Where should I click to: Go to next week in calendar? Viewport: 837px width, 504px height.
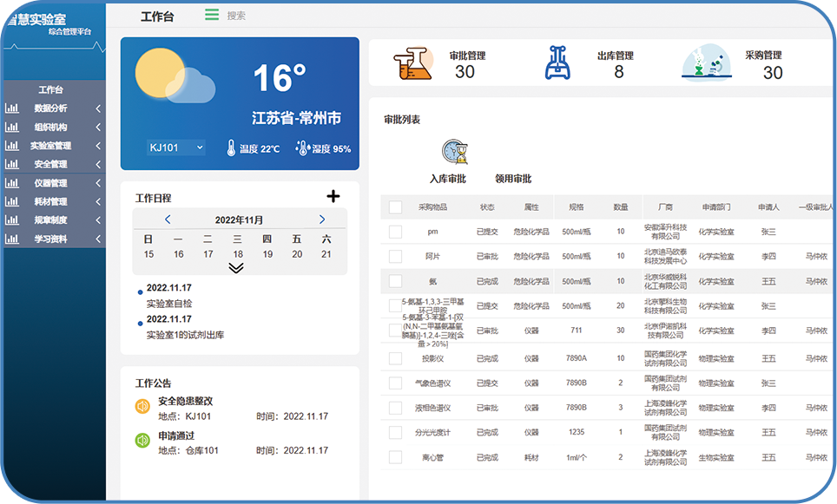pyautogui.click(x=322, y=219)
